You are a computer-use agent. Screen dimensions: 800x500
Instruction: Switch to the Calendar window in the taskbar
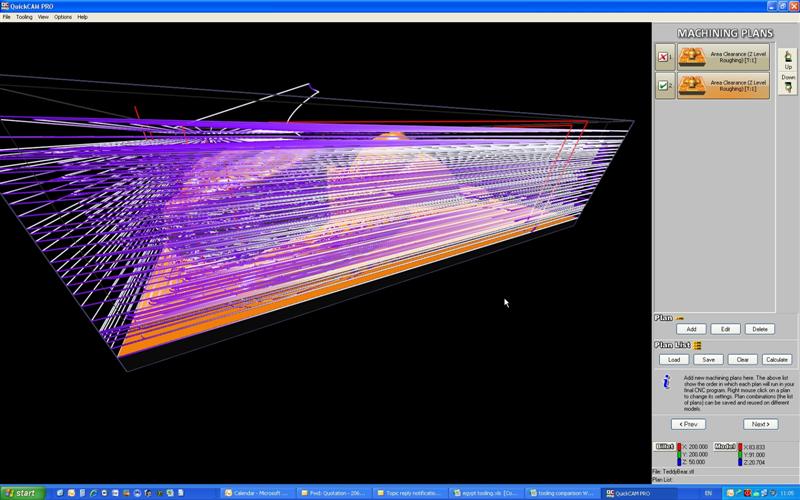coord(257,493)
